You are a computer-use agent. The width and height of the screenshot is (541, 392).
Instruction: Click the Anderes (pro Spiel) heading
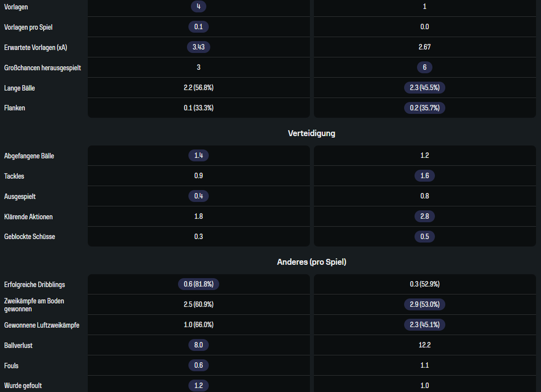point(312,262)
